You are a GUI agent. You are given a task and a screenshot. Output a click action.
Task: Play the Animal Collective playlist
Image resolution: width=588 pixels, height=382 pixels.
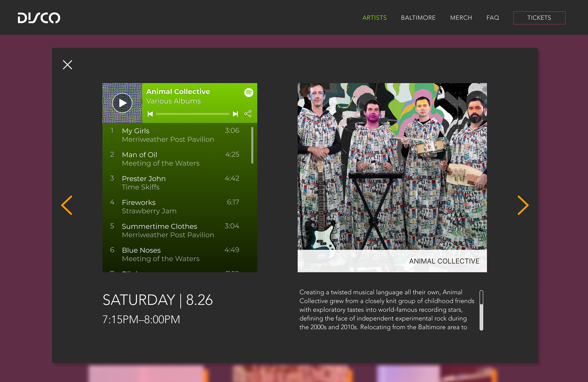tap(122, 103)
